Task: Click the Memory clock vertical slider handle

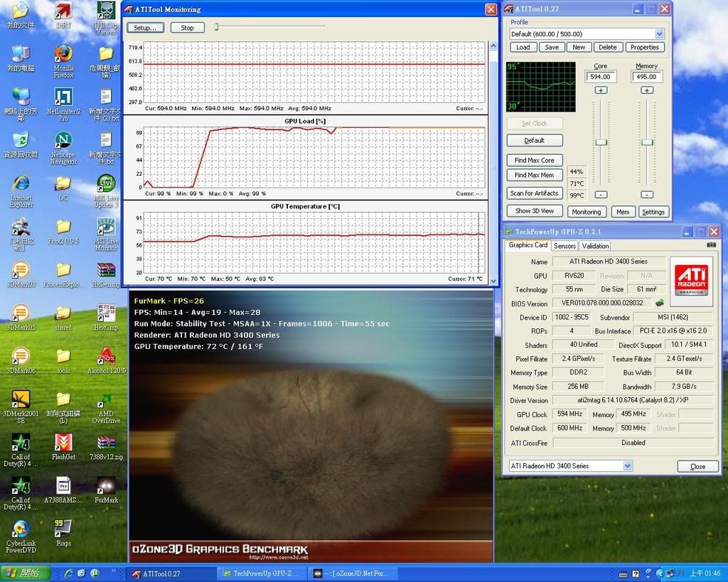Action: (x=647, y=142)
